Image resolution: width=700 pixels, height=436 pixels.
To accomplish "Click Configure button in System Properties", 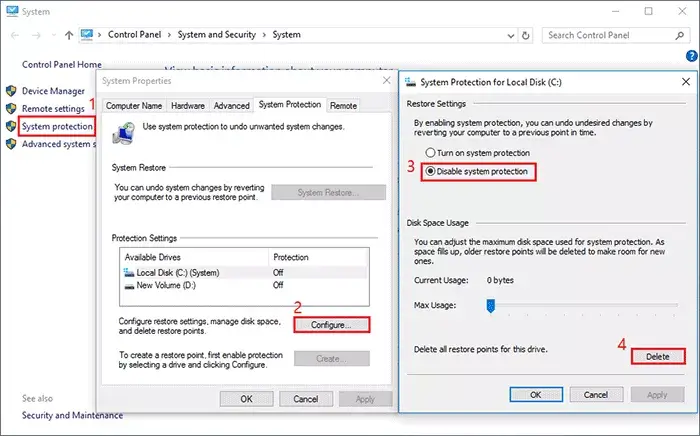I will coord(332,325).
